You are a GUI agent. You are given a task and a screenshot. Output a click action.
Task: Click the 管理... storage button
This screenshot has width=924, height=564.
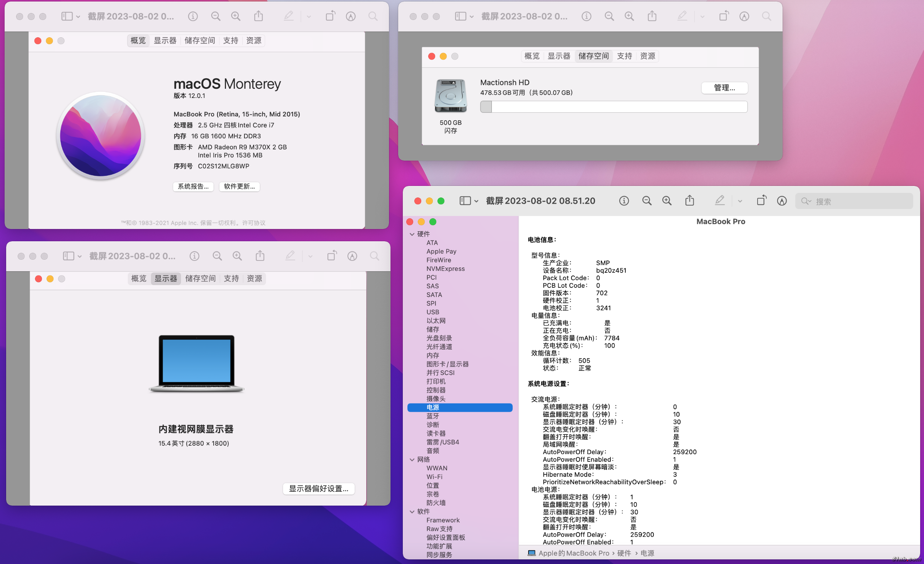coord(724,88)
